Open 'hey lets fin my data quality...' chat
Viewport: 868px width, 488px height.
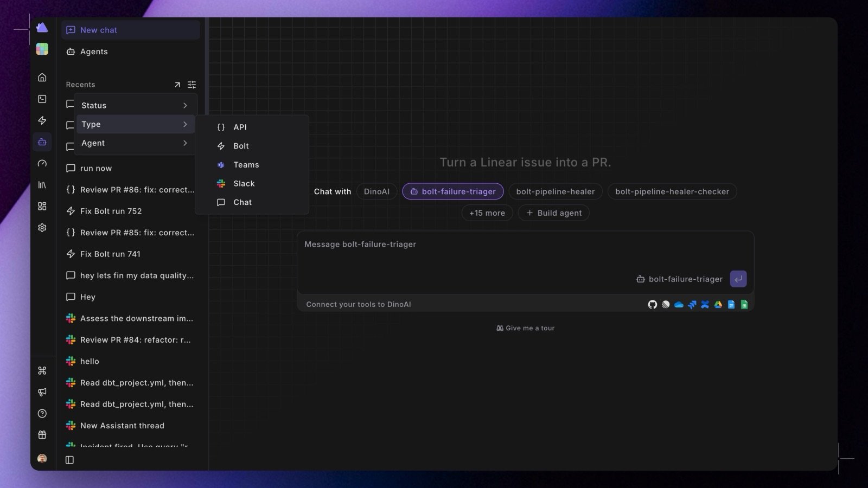(130, 275)
